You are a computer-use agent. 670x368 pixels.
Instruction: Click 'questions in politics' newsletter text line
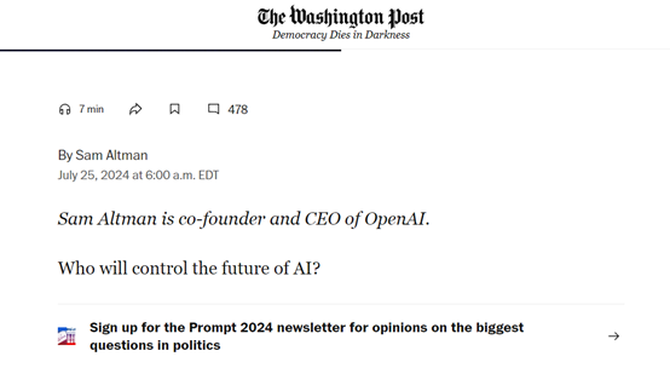(155, 345)
